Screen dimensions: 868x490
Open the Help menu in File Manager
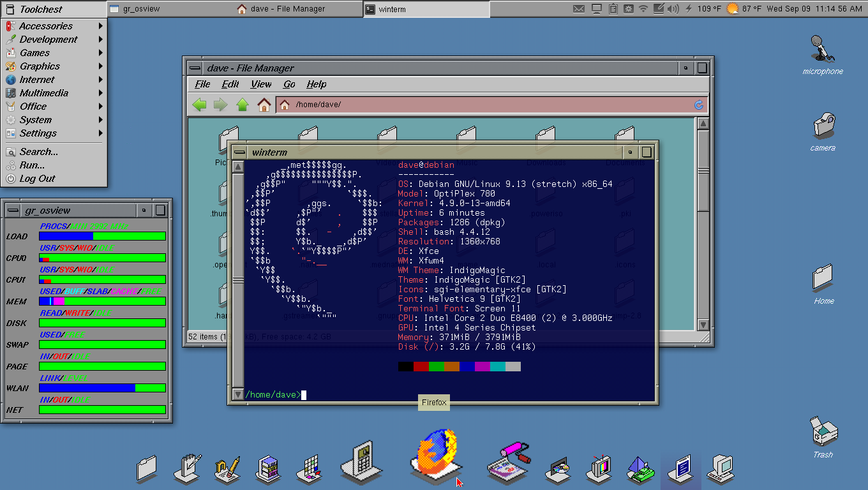317,84
